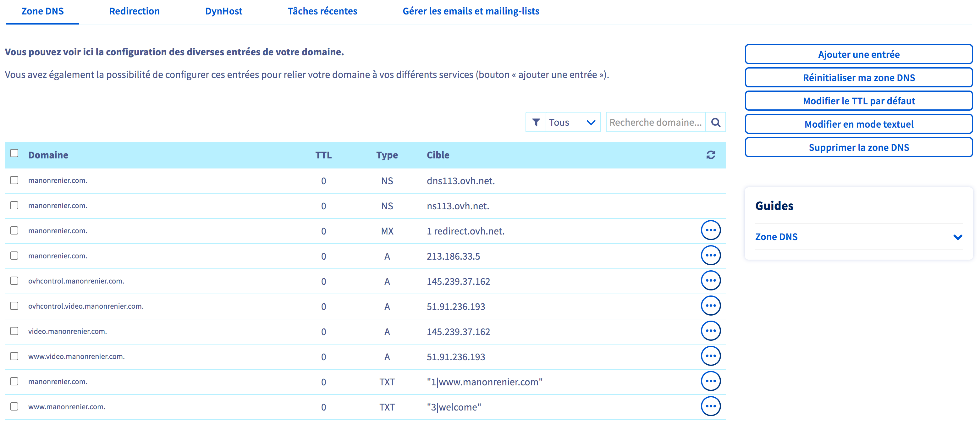
Task: Click the search magnifier icon
Action: (715, 122)
